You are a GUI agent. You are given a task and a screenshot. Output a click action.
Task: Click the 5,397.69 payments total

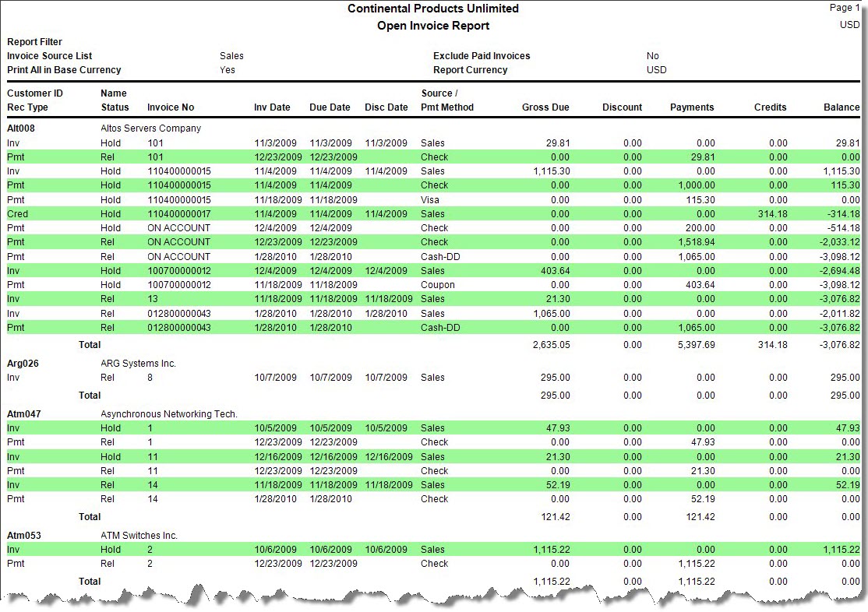tap(692, 345)
